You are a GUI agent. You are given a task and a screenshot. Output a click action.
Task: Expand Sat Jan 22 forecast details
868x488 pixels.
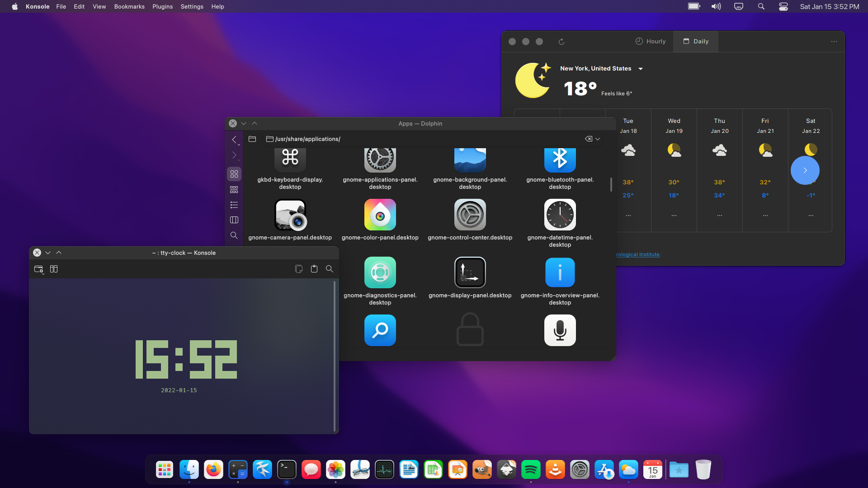[811, 216]
